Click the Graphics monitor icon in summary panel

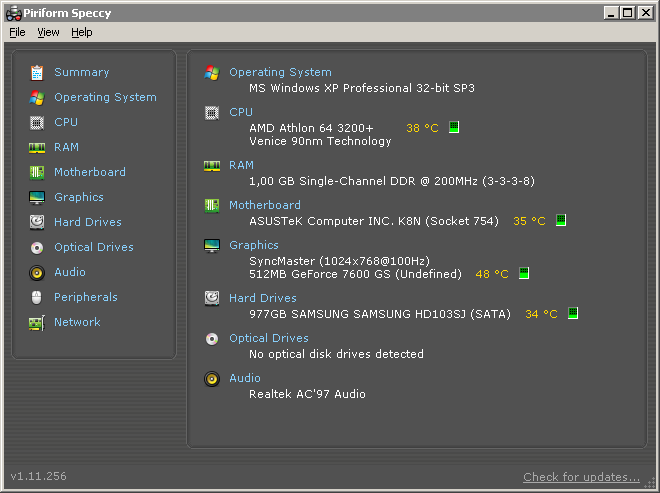pyautogui.click(x=212, y=245)
